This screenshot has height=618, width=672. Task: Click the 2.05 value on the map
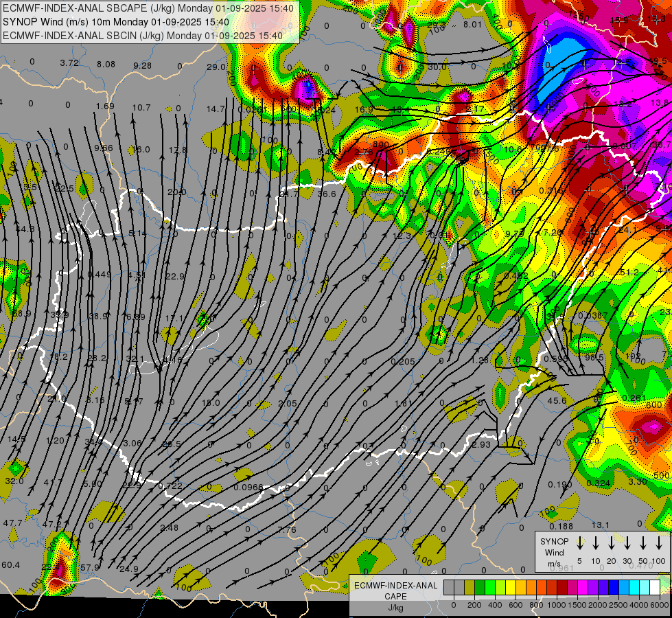point(287,404)
